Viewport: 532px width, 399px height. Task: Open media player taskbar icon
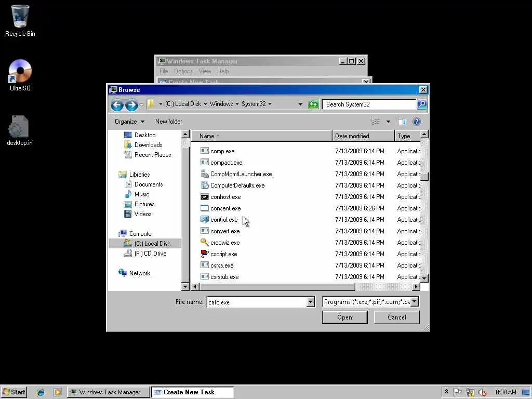point(57,392)
